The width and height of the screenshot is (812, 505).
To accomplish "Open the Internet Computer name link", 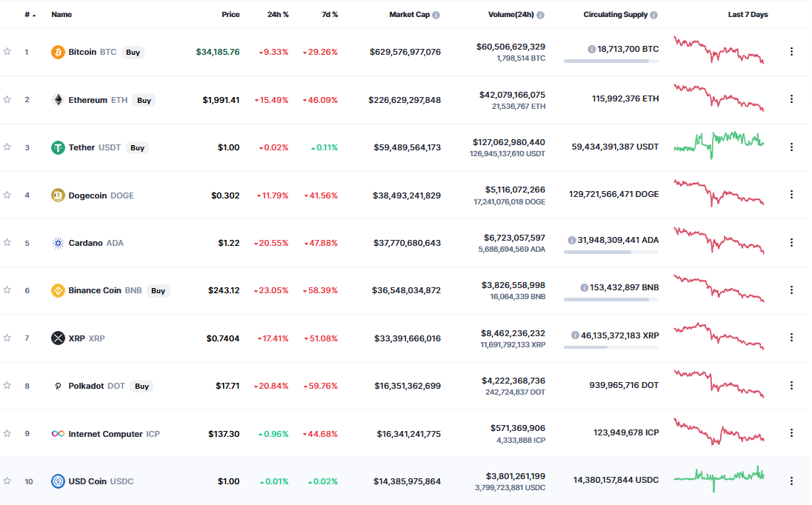I will 106,434.
